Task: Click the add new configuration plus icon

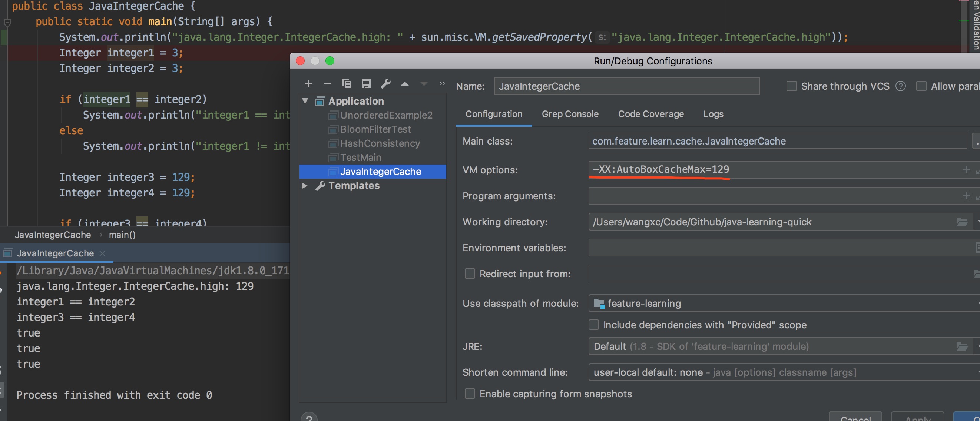Action: 308,84
